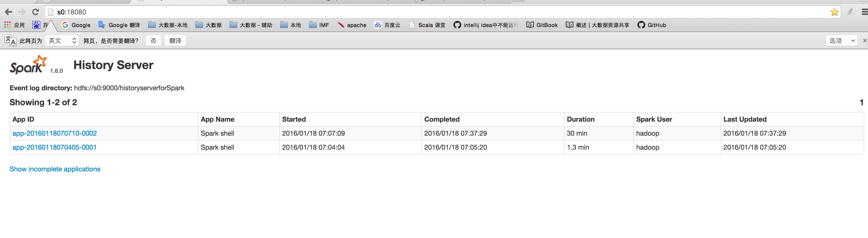Open the 选项 options dropdown

point(841,41)
